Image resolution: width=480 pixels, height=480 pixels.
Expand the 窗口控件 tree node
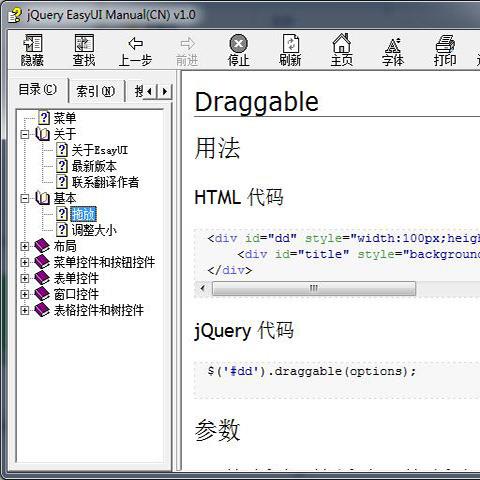(25, 294)
